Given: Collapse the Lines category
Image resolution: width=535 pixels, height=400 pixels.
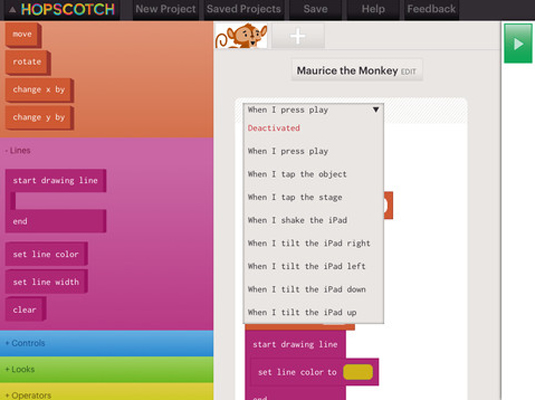Looking at the screenshot, I should coord(18,151).
